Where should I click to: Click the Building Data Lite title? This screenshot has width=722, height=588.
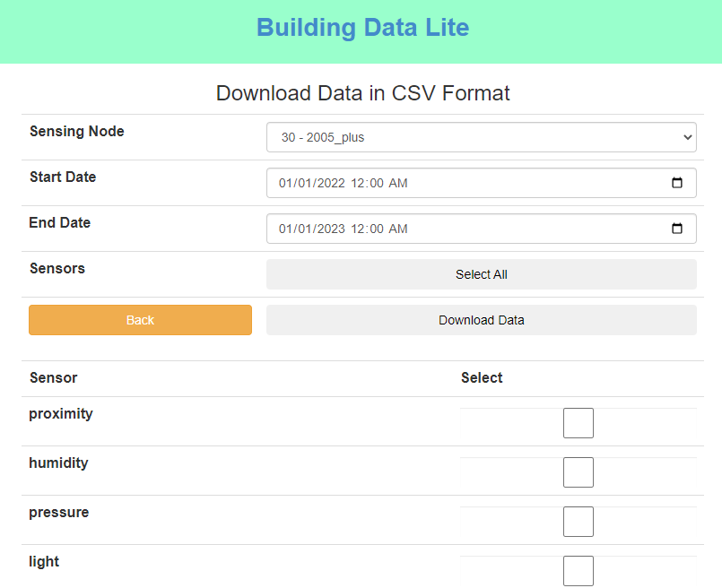point(362,28)
